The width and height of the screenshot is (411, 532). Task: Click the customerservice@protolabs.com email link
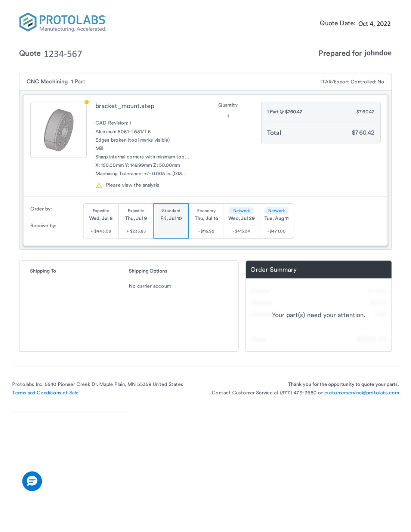pos(362,393)
